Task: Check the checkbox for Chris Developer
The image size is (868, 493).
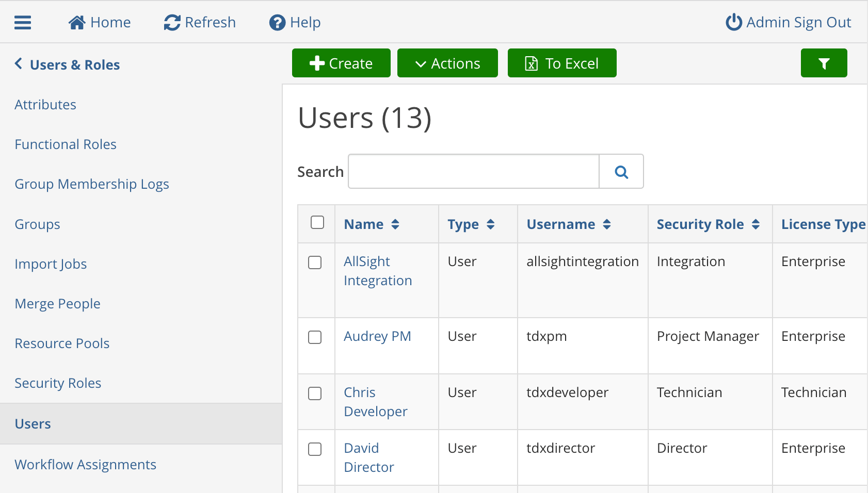Action: point(315,393)
